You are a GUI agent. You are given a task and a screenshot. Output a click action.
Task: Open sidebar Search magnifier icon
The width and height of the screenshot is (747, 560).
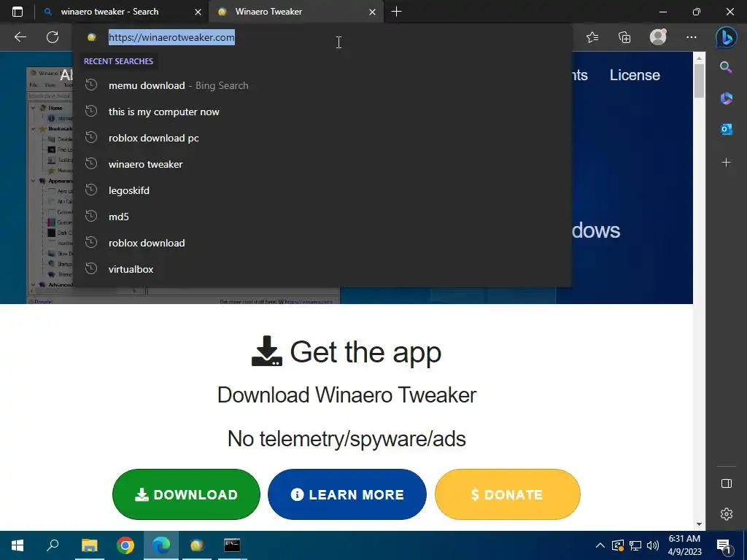tap(726, 67)
